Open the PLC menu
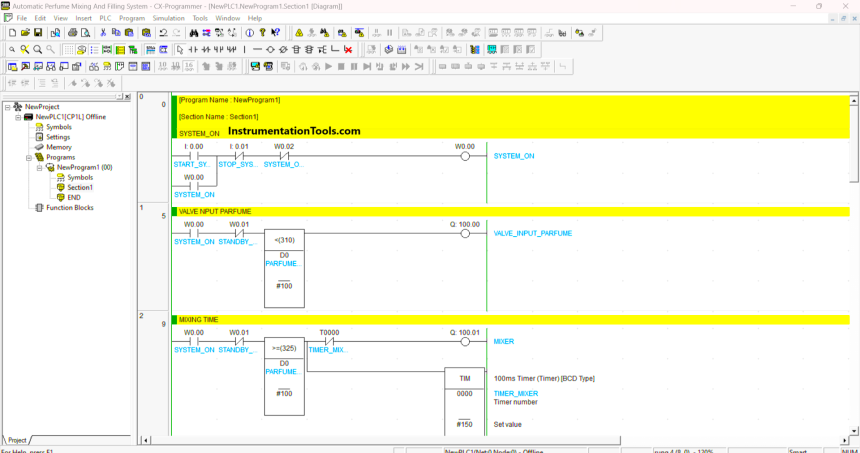The height and width of the screenshot is (453, 860). 105,18
